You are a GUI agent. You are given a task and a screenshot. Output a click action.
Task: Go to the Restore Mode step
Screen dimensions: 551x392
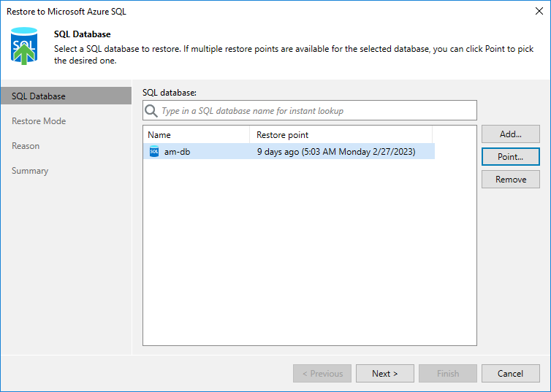tap(39, 121)
